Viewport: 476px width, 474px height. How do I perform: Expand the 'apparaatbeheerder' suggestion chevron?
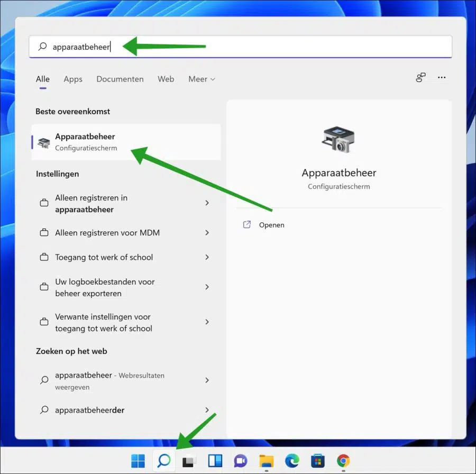pos(207,410)
